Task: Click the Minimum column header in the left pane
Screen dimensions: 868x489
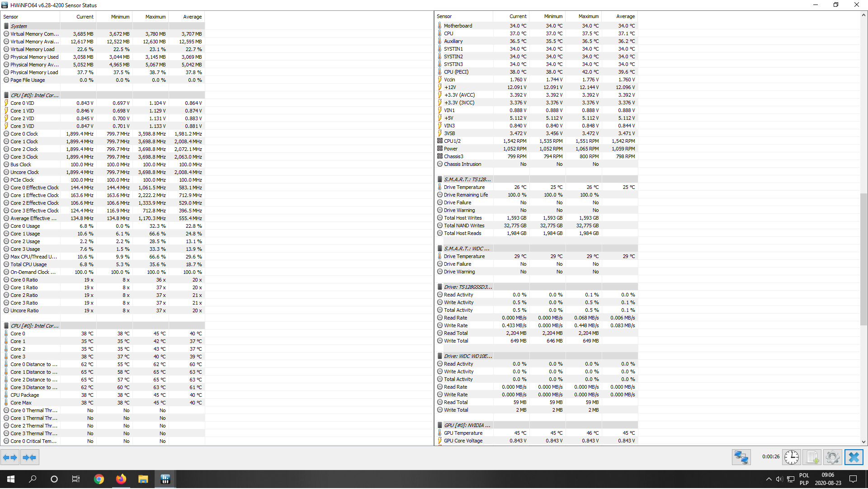Action: click(x=114, y=17)
